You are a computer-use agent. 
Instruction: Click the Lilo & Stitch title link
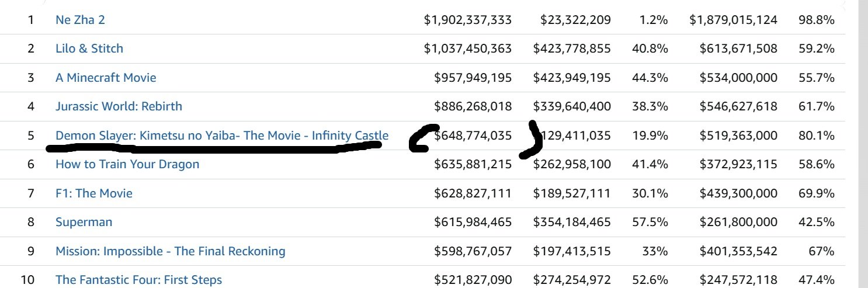(x=89, y=48)
